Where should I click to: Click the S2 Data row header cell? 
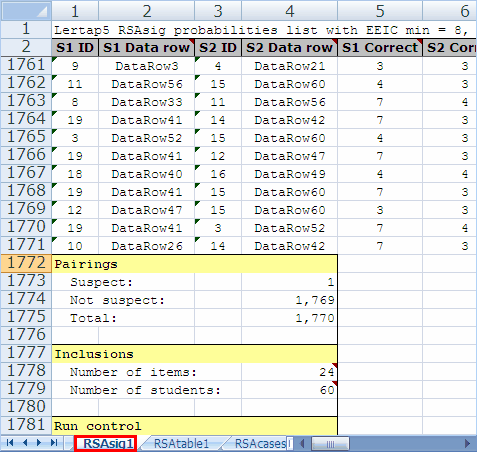pos(290,47)
